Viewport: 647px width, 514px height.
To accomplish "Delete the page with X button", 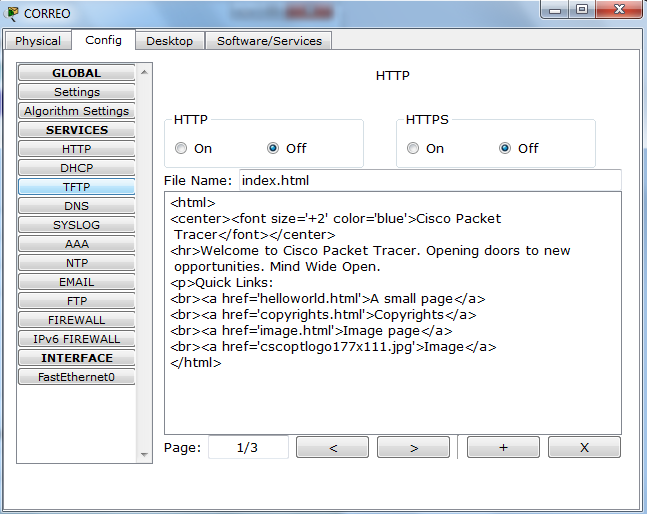I will tap(584, 447).
